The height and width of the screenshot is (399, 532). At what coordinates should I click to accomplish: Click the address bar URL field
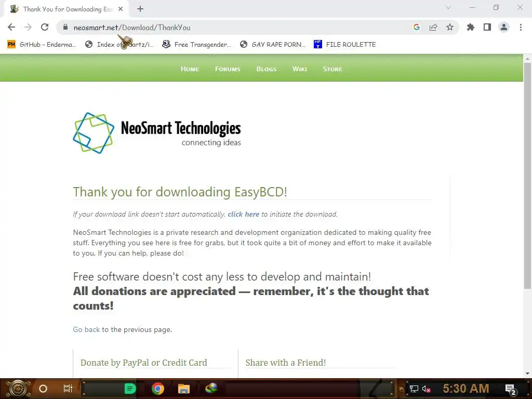point(237,28)
